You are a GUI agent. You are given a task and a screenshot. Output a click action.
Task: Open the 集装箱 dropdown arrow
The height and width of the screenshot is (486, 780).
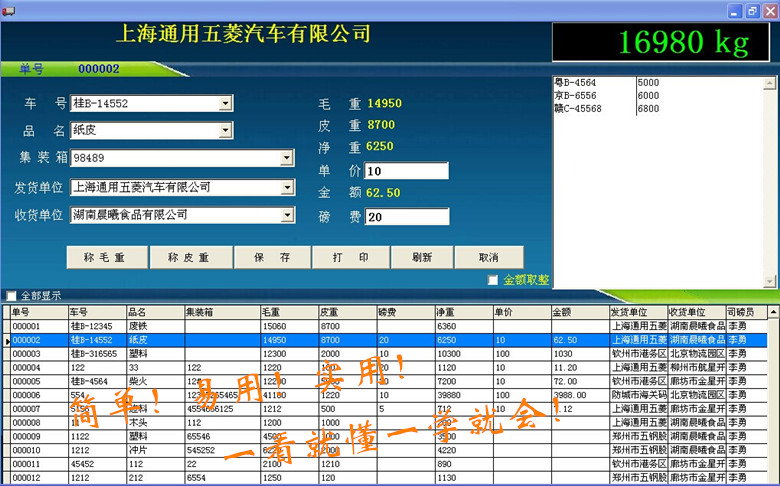click(287, 158)
